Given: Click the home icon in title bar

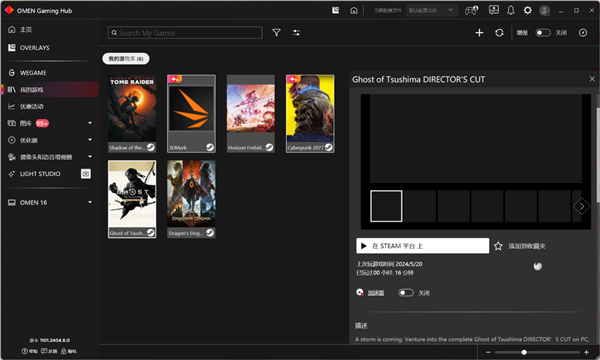Looking at the screenshot, I should pos(354,10).
